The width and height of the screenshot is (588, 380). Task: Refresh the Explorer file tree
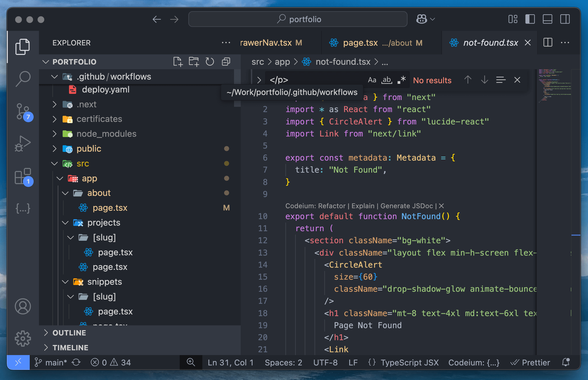coord(210,62)
